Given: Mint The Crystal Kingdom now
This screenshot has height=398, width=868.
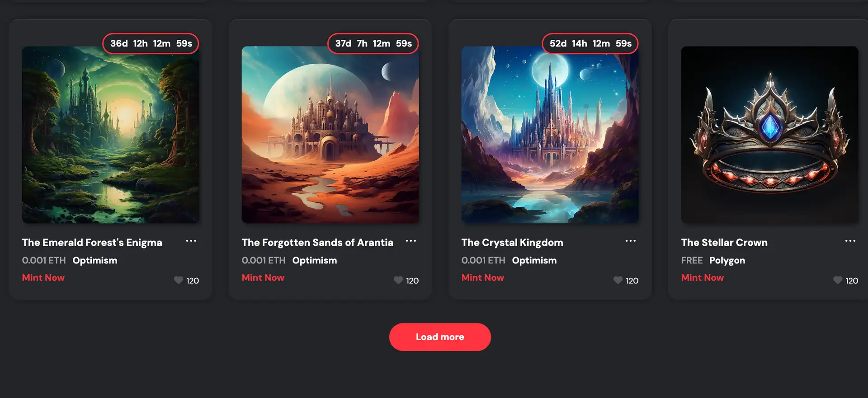Looking at the screenshot, I should (x=483, y=278).
